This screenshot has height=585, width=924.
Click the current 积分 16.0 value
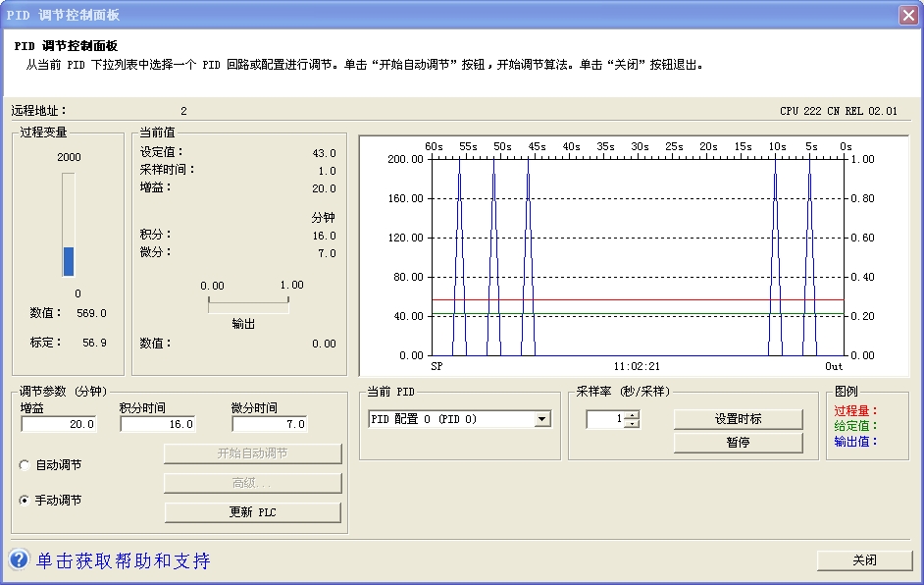(x=324, y=236)
